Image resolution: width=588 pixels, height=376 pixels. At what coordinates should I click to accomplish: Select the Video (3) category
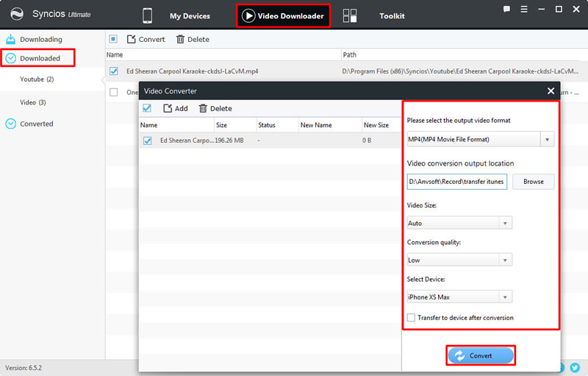33,102
